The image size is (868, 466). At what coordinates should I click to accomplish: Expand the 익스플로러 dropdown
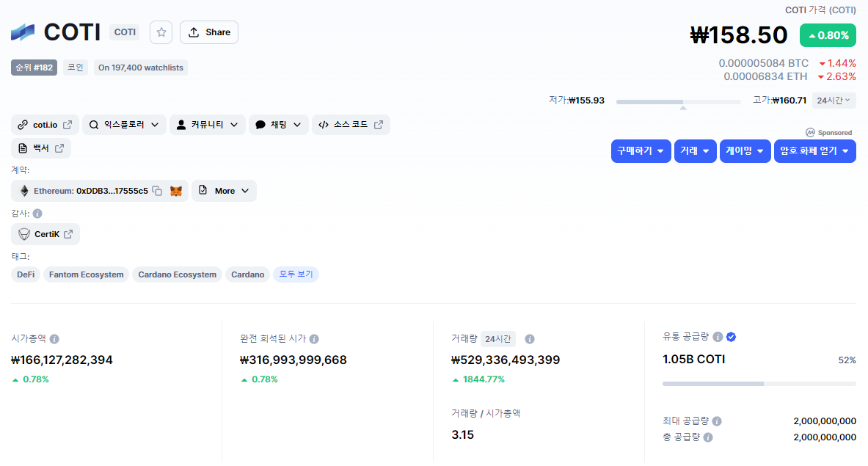coord(123,125)
